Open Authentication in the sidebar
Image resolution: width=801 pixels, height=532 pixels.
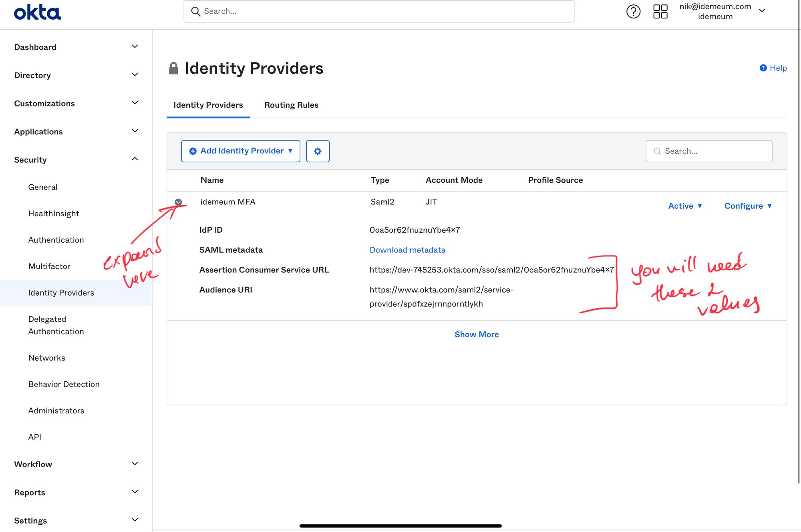pos(56,240)
